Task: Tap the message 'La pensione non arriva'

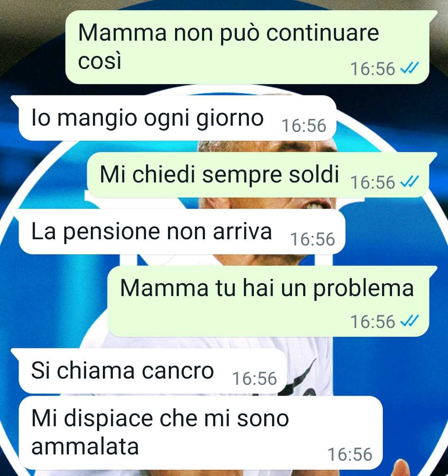Action: 182,231
